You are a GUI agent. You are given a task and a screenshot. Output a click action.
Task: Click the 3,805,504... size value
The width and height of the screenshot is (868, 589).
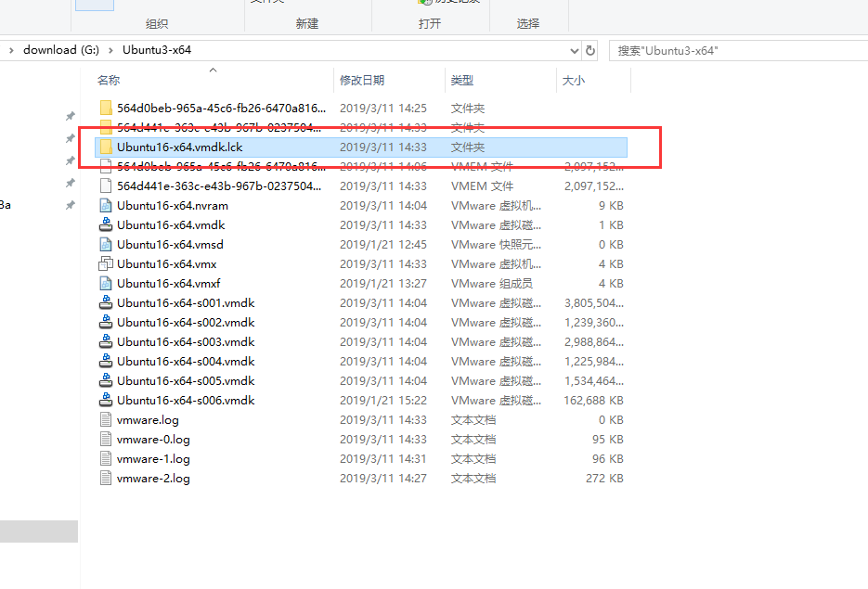(594, 303)
